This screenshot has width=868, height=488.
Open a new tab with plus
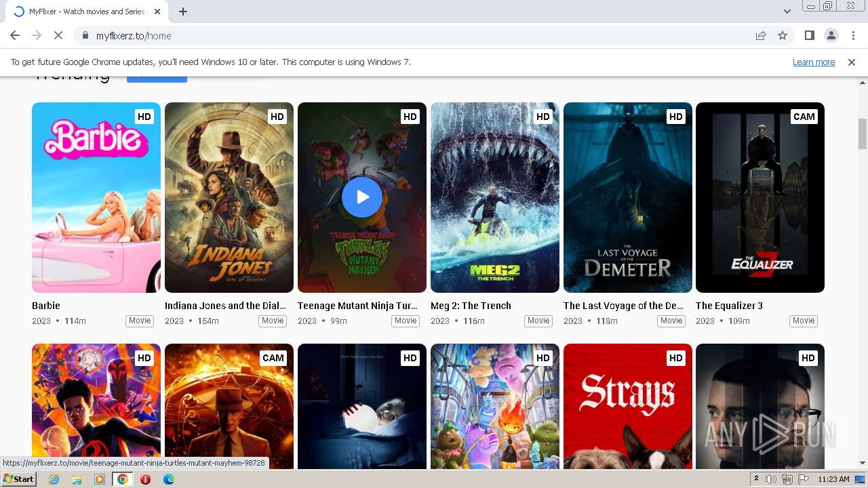pos(183,12)
